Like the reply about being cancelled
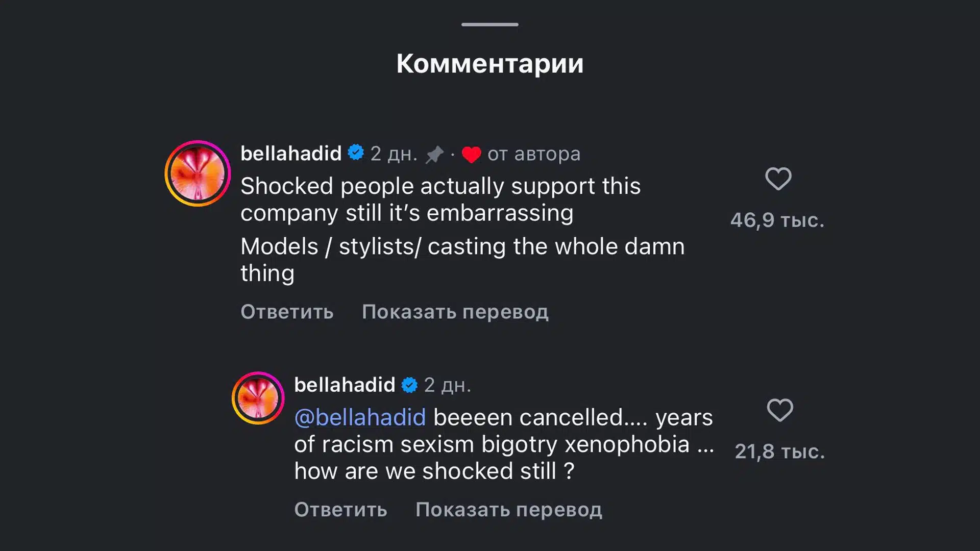 (x=780, y=410)
